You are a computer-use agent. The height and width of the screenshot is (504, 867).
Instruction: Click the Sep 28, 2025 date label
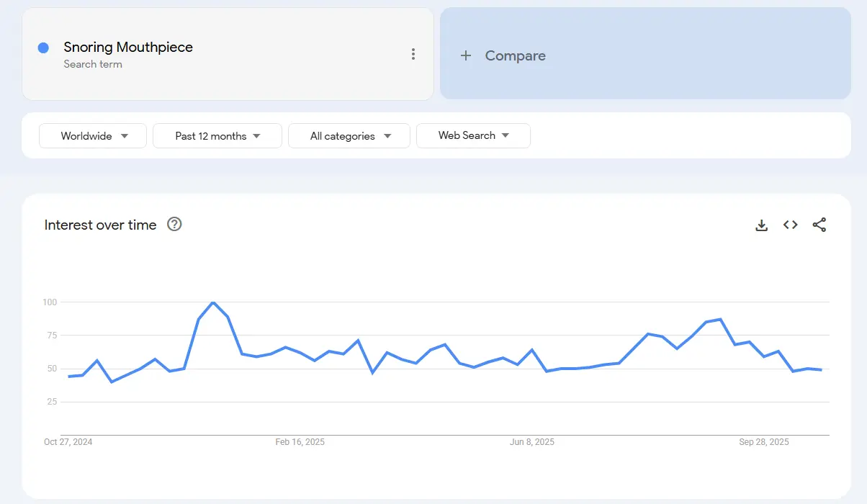pos(764,441)
